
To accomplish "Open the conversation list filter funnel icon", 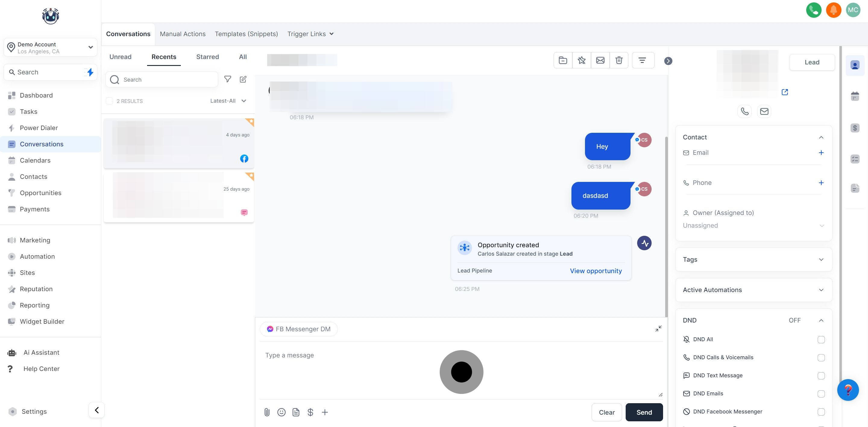I will coord(228,79).
